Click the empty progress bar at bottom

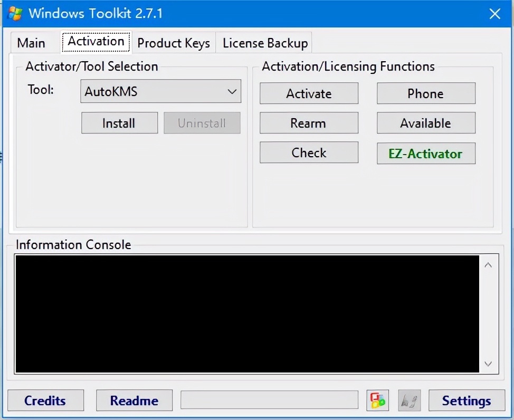(269, 399)
